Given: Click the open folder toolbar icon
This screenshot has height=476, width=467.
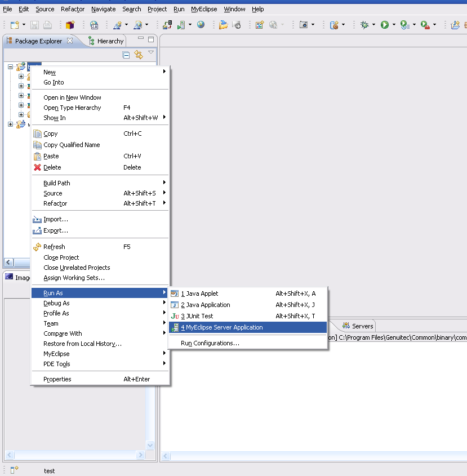Looking at the screenshot, I should (x=223, y=25).
